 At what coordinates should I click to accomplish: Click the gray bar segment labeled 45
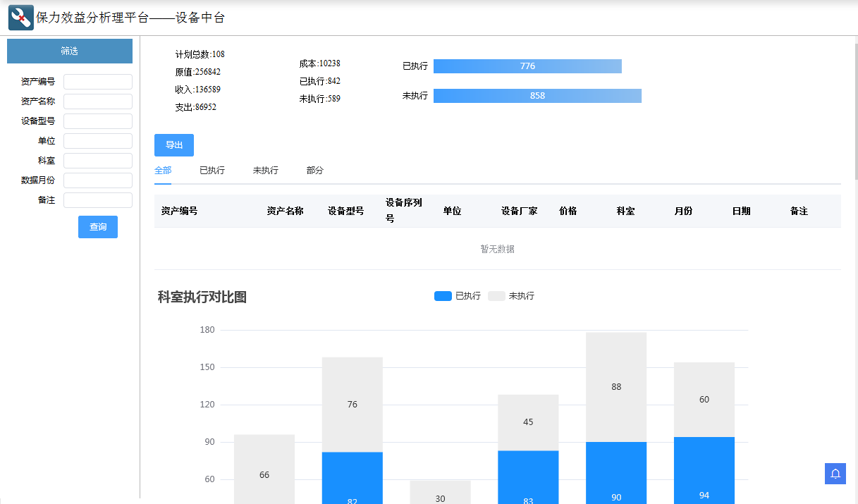[528, 422]
